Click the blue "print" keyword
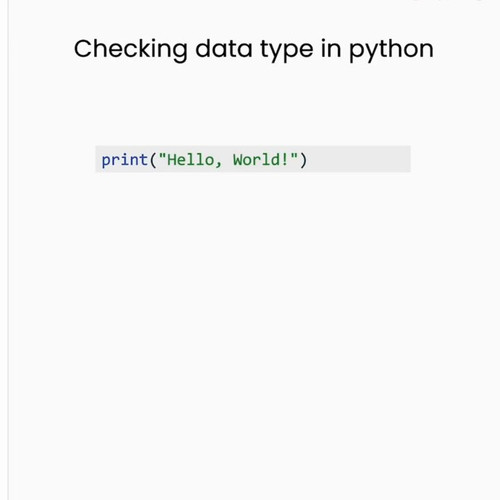The width and height of the screenshot is (500, 500). (x=124, y=160)
